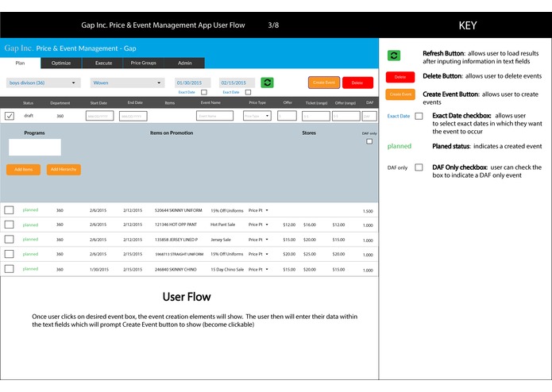Tick the DAF only checkbox in the event panel
This screenshot has height=392, width=552.
point(369,141)
